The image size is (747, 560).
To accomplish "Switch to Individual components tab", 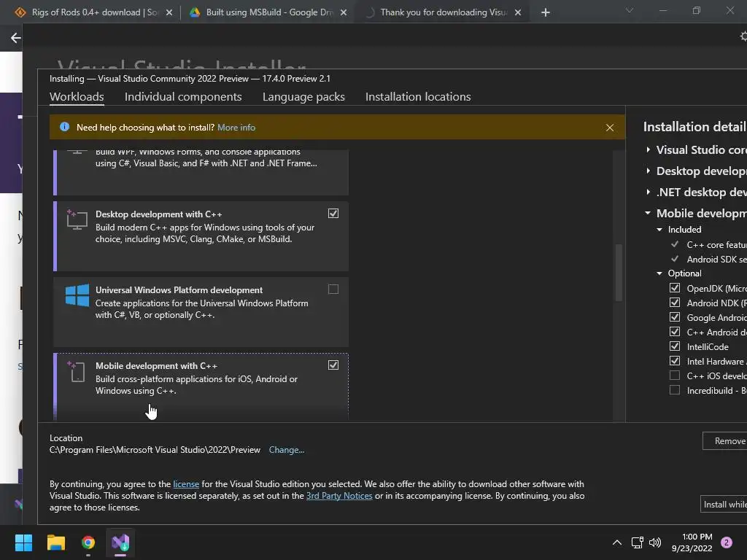I will [x=183, y=97].
